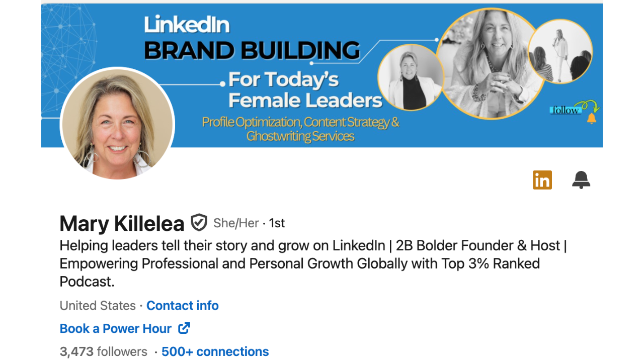Screen dimensions: 644x362
Task: Click the black-and-white blazer photo in banner
Action: point(410,77)
